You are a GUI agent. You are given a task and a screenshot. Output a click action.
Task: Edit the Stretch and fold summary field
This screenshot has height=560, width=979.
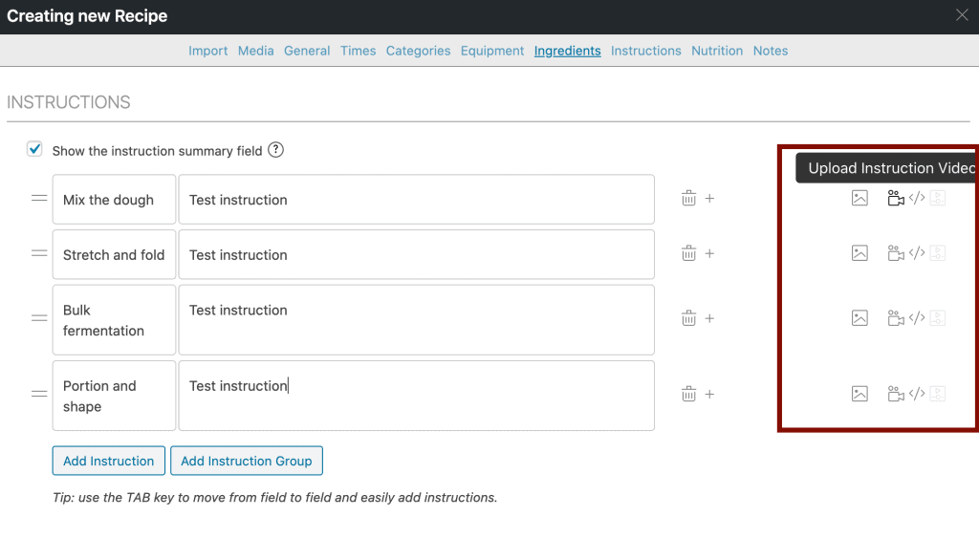(x=115, y=254)
